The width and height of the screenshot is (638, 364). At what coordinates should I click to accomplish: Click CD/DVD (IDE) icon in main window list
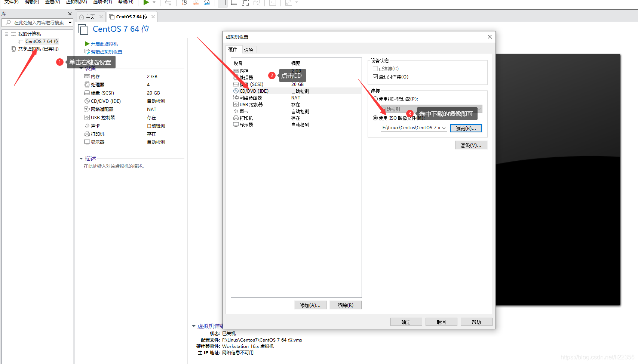[87, 101]
